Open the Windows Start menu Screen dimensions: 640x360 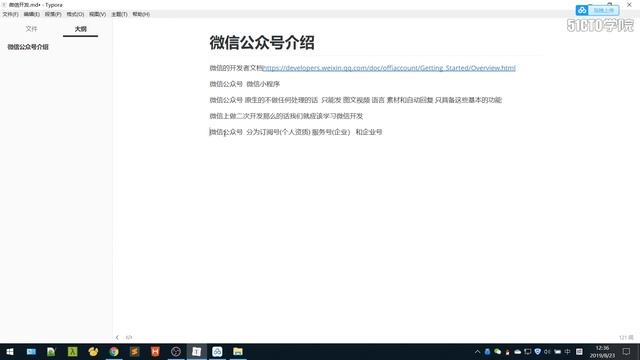10,351
